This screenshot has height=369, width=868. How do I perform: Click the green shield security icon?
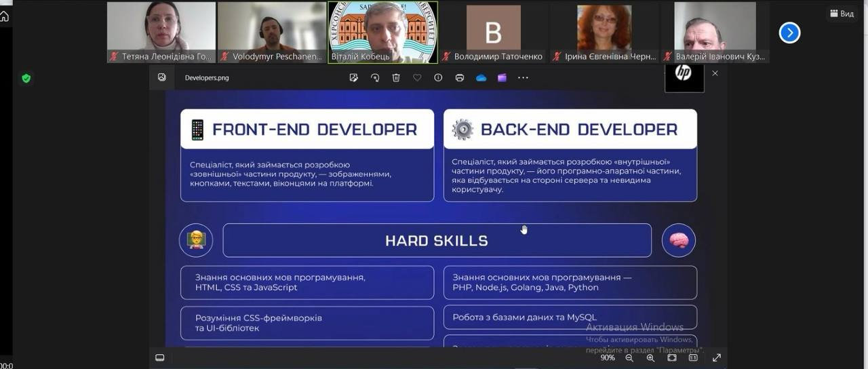coord(26,78)
